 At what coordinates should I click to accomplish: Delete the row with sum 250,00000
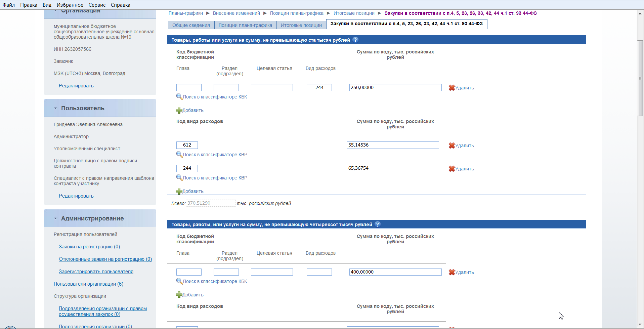click(x=461, y=88)
